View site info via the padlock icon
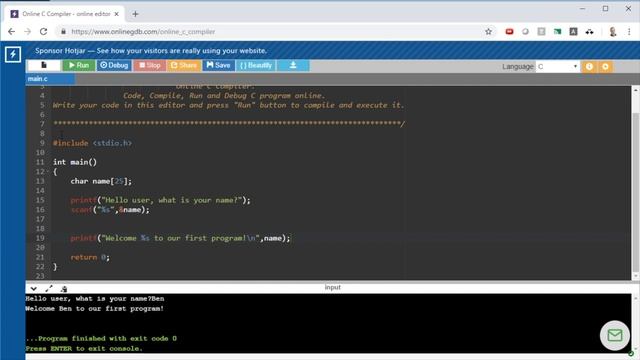 (63, 31)
